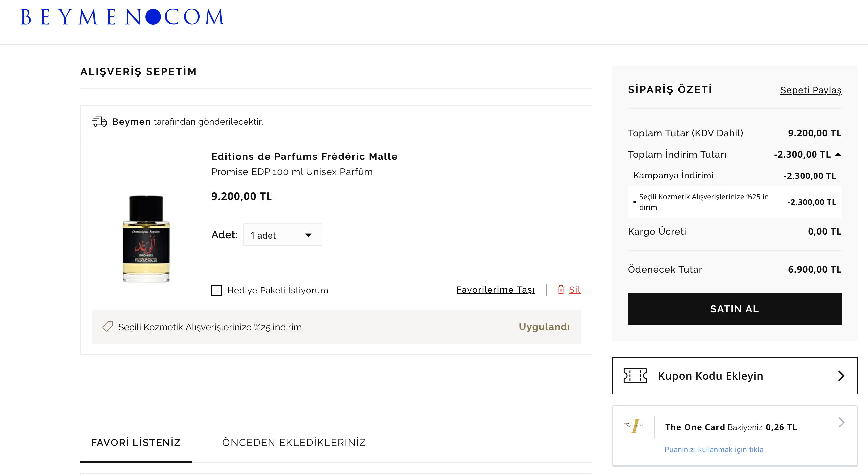The width and height of the screenshot is (868, 476).
Task: Open the Adet quantity dropdown
Action: (282, 235)
